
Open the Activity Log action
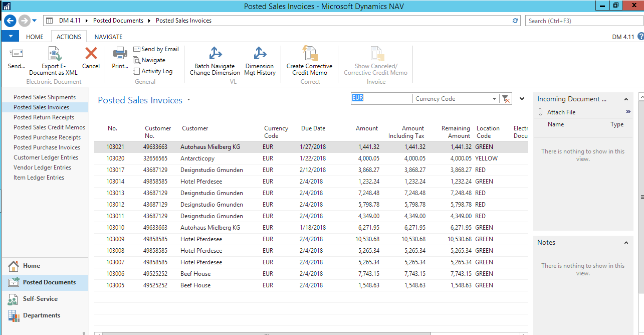coord(153,71)
